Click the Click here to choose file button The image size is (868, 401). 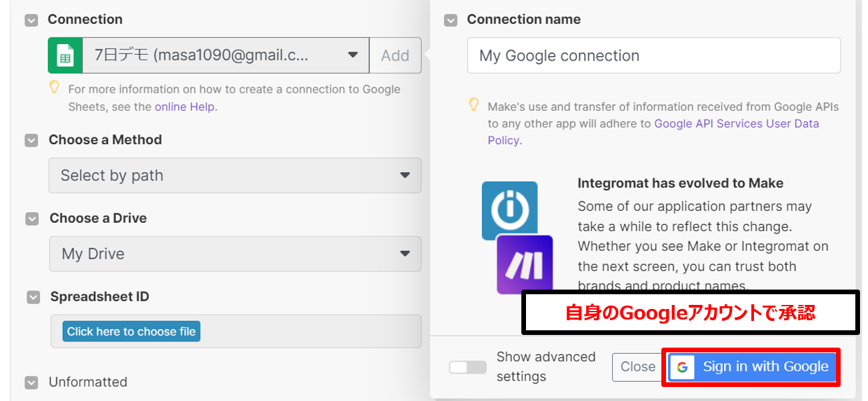point(131,332)
